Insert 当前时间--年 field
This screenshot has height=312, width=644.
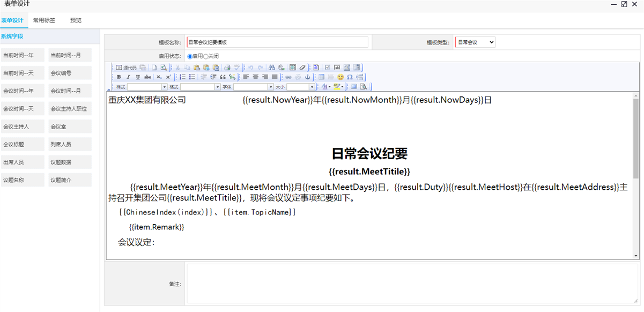coord(23,55)
